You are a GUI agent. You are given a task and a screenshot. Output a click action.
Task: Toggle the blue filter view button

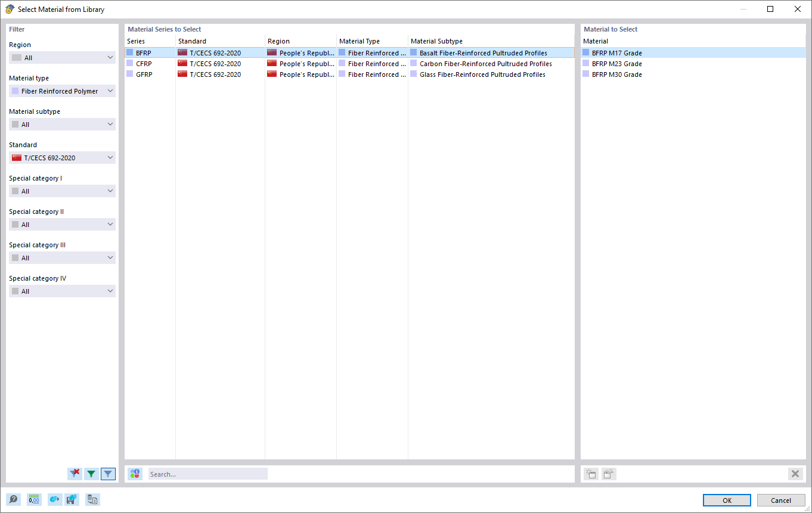[108, 474]
